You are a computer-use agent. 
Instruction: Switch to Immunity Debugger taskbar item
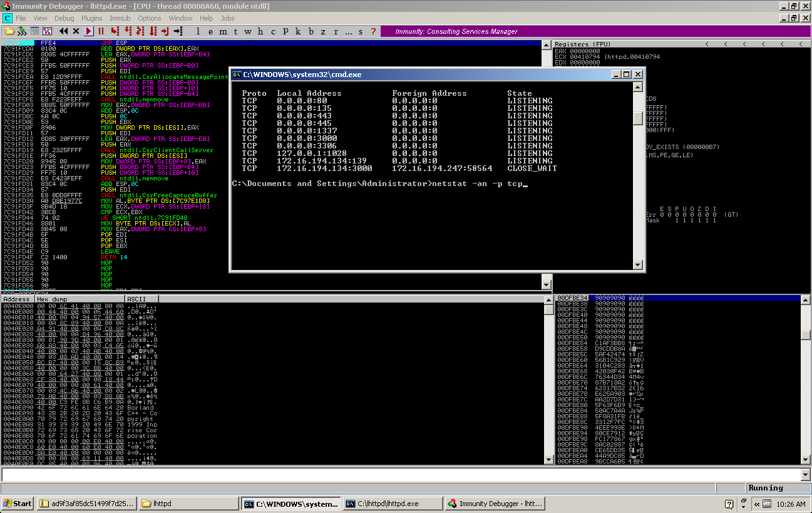tap(495, 504)
